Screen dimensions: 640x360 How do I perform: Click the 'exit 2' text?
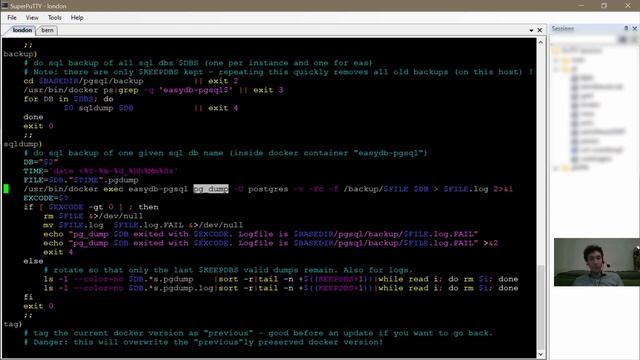coord(223,81)
